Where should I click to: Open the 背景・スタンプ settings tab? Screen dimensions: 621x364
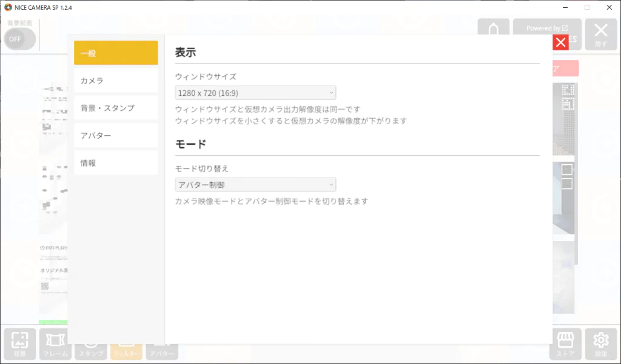(x=116, y=108)
